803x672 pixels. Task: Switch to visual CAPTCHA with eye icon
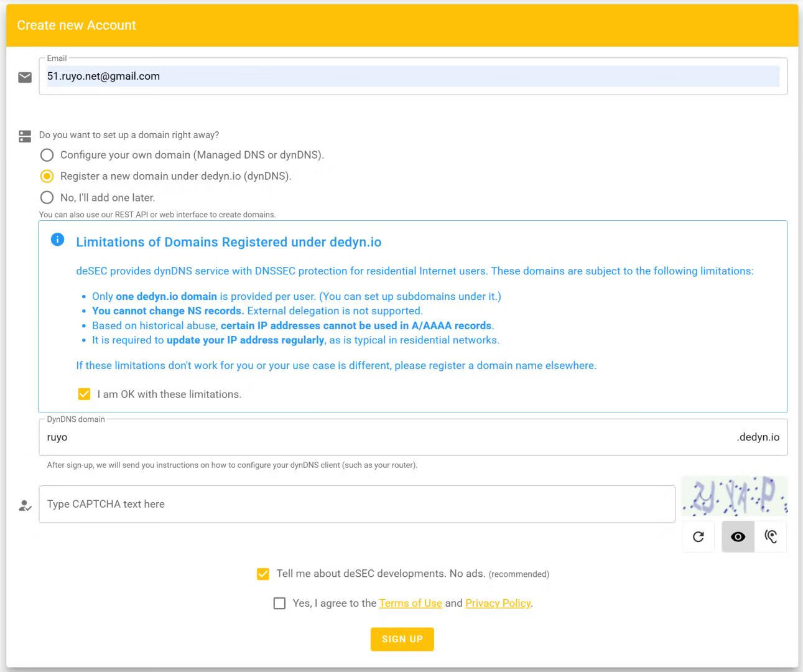click(x=738, y=536)
